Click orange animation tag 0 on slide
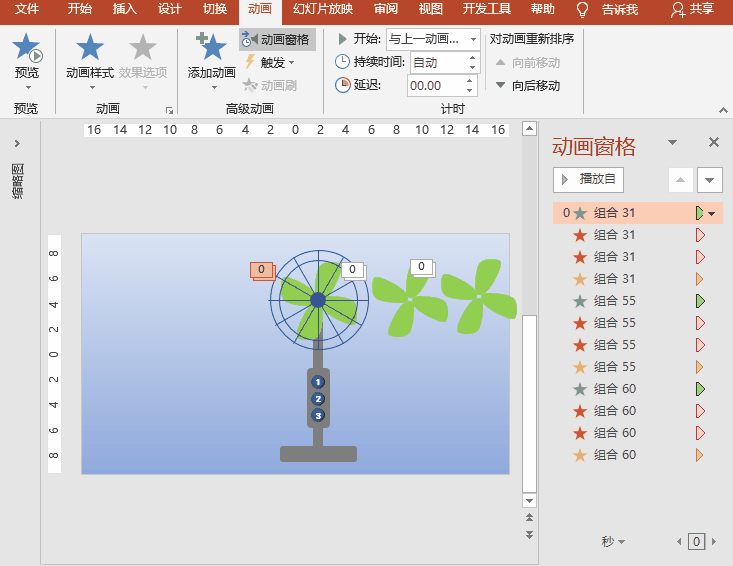The height and width of the screenshot is (566, 733). 262,270
